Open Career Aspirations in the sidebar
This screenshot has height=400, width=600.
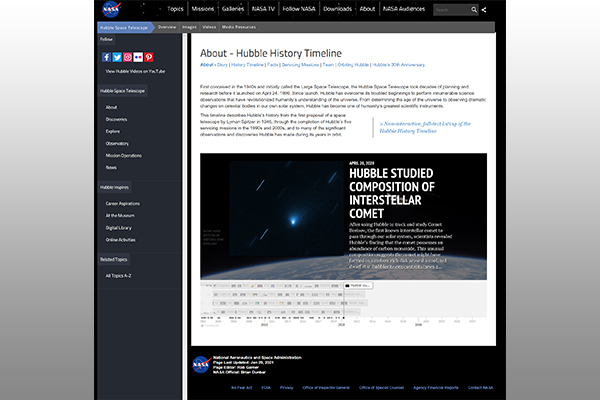point(122,204)
